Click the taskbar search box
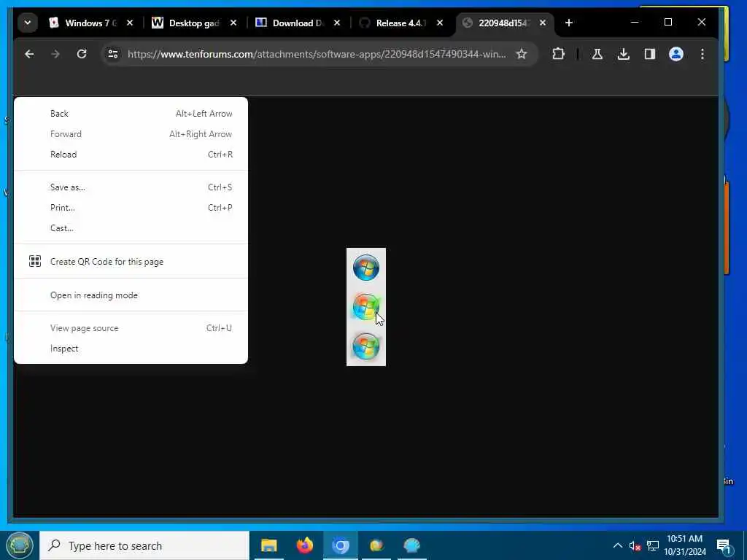Screen dimensions: 747x560 (144, 545)
